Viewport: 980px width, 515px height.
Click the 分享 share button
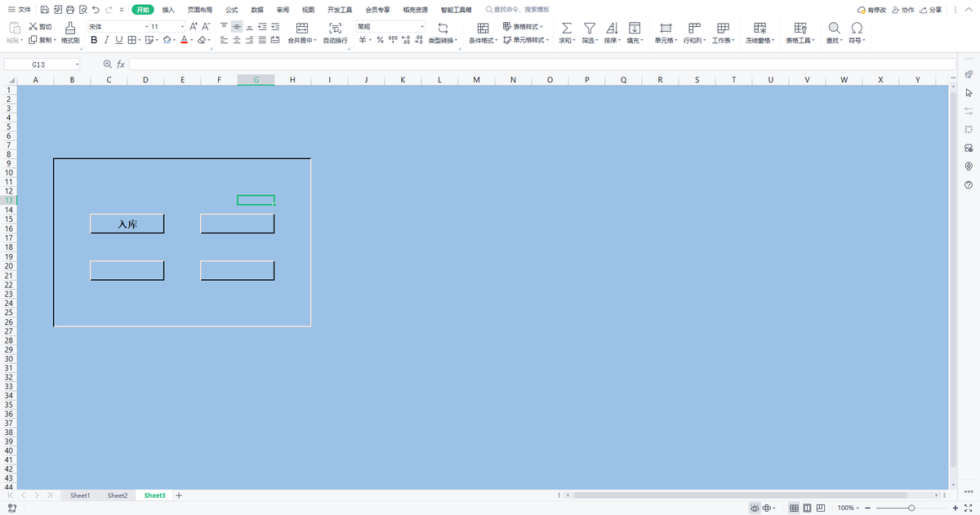pos(930,10)
